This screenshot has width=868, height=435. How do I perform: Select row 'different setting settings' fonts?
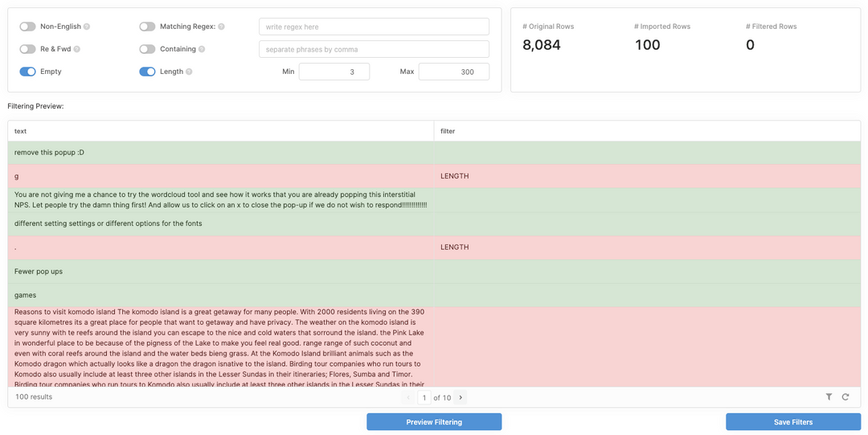click(x=434, y=224)
